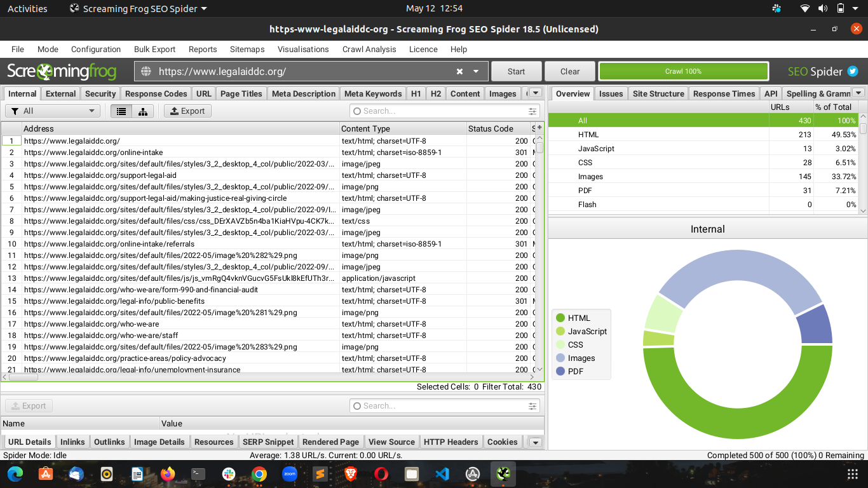
Task: Click the table's horizontal scrollbar
Action: pyautogui.click(x=24, y=377)
